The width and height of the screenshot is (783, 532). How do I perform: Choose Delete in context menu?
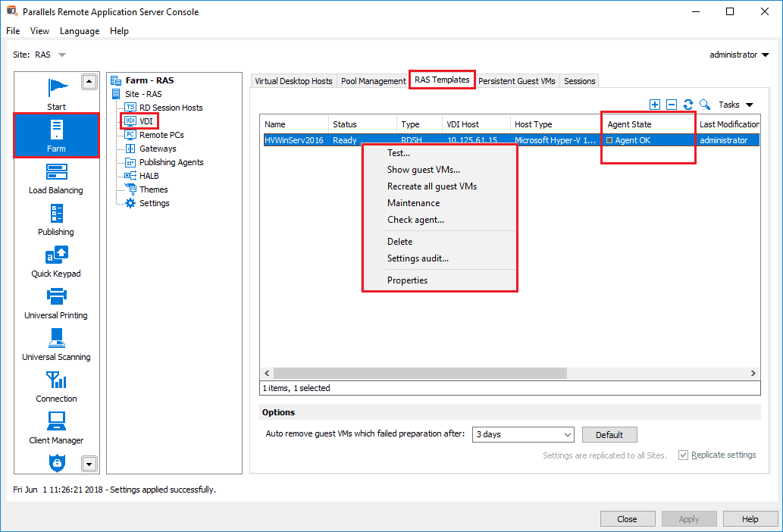(440, 242)
